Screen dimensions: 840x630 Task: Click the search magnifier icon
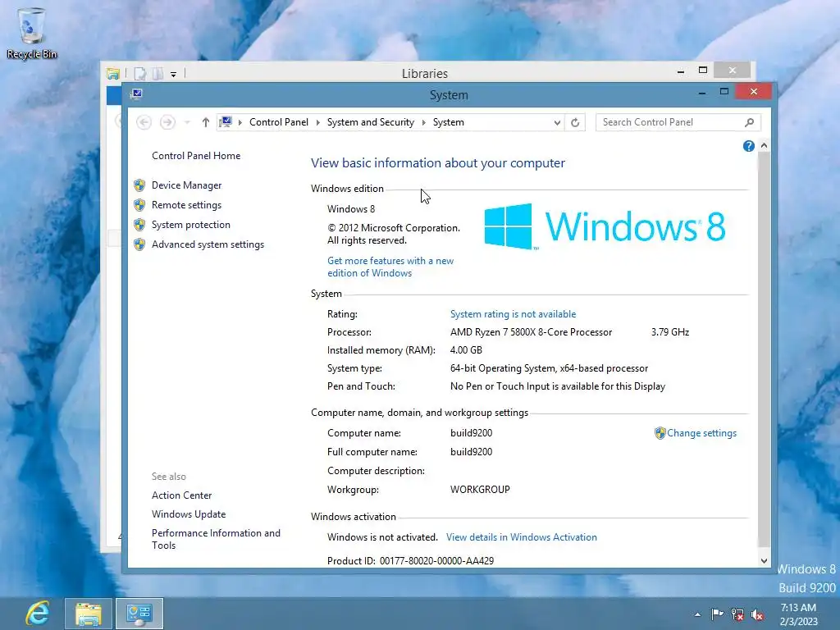coord(750,122)
